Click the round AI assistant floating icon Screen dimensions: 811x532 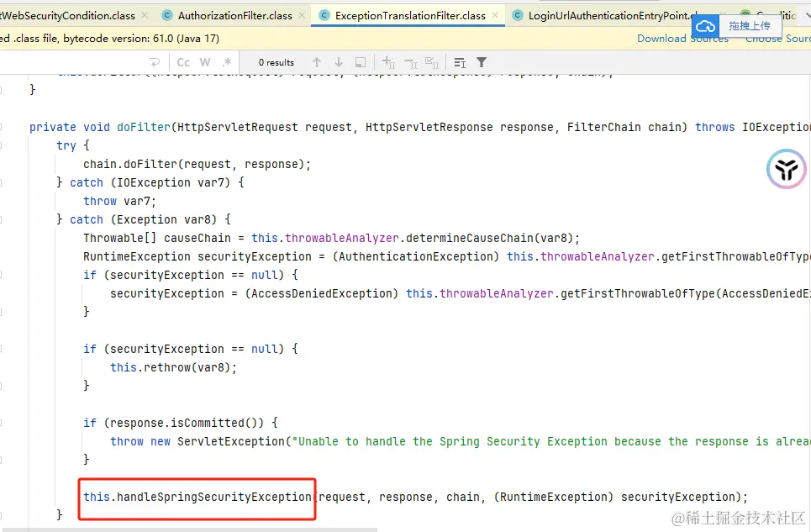[x=786, y=169]
